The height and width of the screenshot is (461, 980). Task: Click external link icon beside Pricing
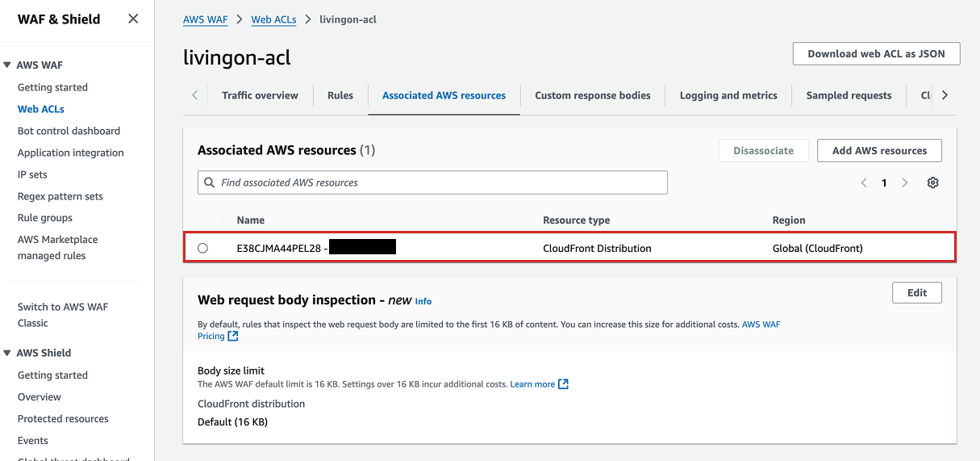point(233,336)
